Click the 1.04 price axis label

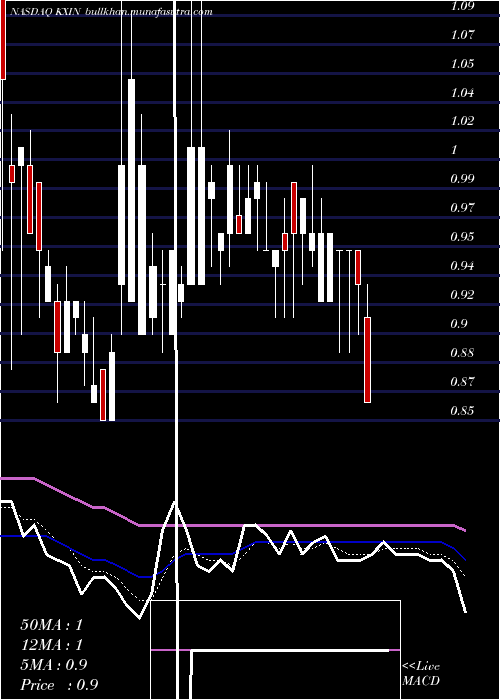462,92
